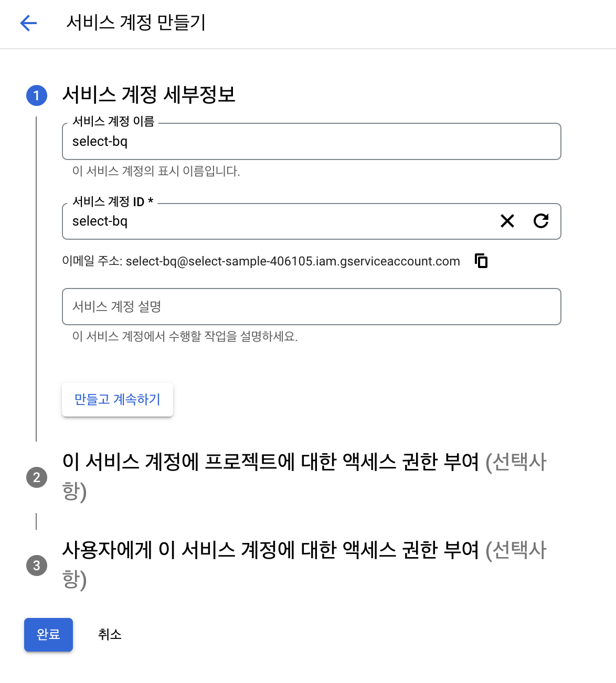Select the 서비스 계정 세부정보 section heading

tap(149, 94)
